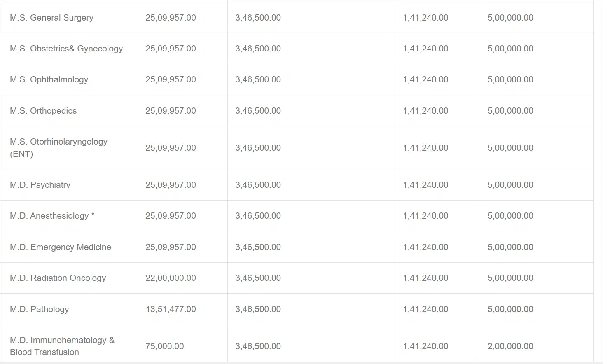
Task: Select the M.D. Pathology course name
Action: [39, 309]
